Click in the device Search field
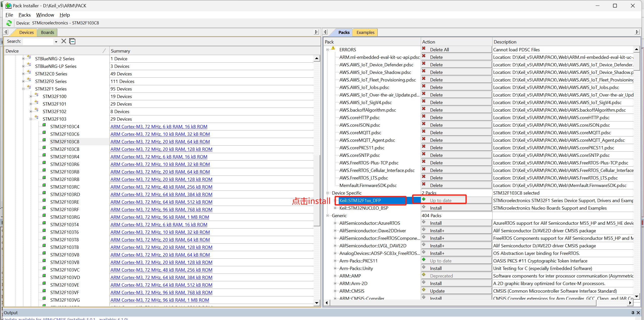 point(38,41)
